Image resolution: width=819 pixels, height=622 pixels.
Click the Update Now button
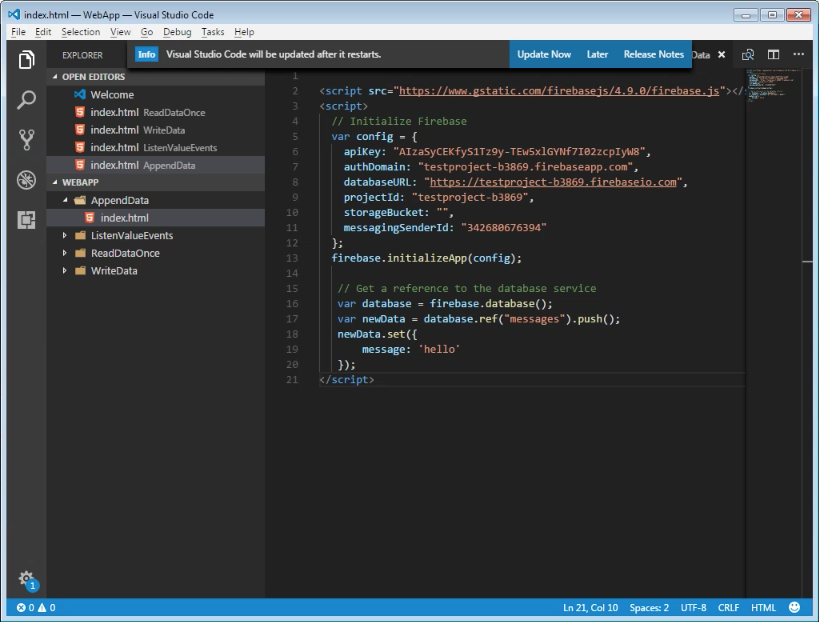coord(544,54)
